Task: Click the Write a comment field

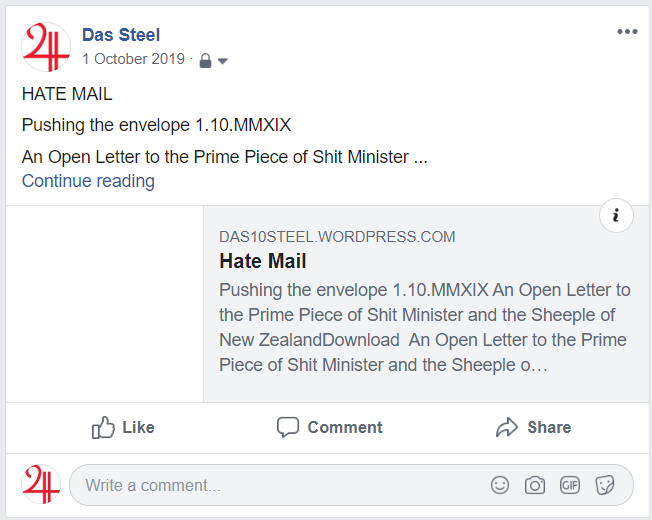Action: point(280,485)
